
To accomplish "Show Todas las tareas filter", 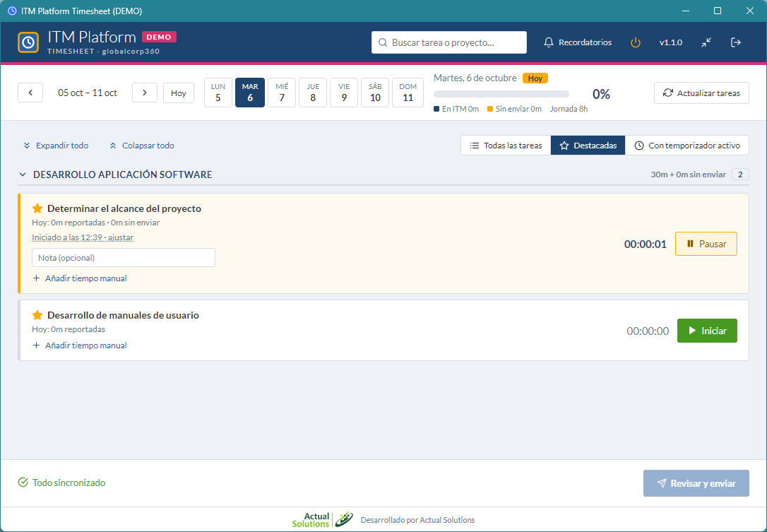I will tap(506, 146).
